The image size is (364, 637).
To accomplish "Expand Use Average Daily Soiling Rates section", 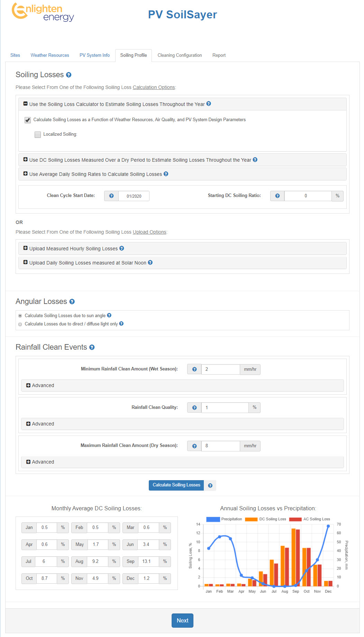I will (26, 174).
